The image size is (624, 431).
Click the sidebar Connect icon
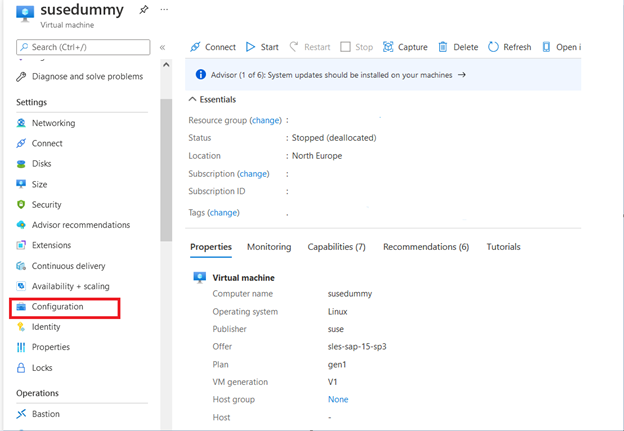tap(21, 143)
